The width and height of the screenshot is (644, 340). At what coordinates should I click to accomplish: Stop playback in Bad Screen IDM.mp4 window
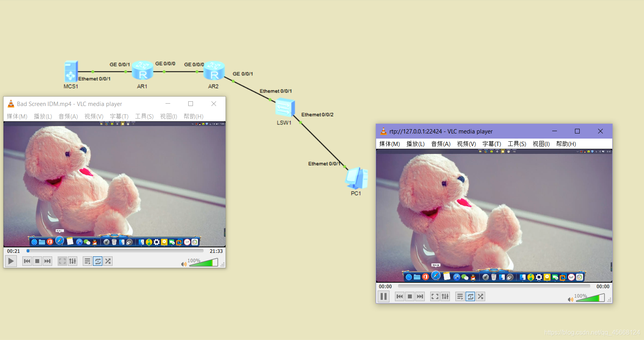(37, 261)
